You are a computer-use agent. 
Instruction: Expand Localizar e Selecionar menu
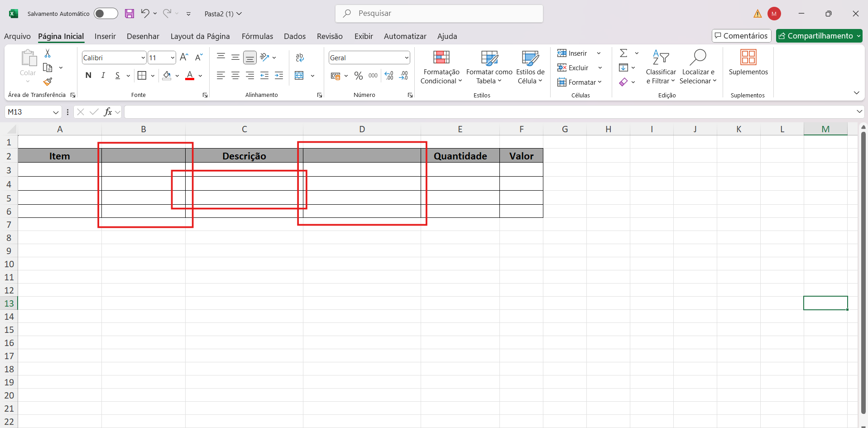click(698, 67)
